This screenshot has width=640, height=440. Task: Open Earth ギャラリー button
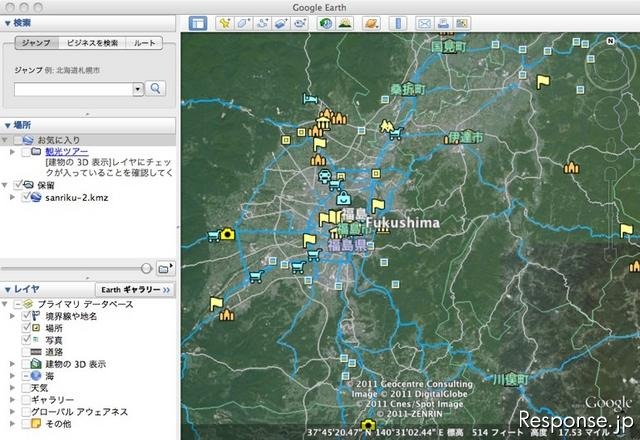tap(135, 289)
